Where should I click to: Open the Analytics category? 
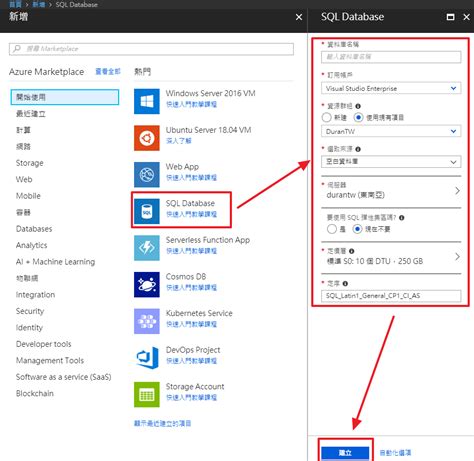pyautogui.click(x=32, y=245)
